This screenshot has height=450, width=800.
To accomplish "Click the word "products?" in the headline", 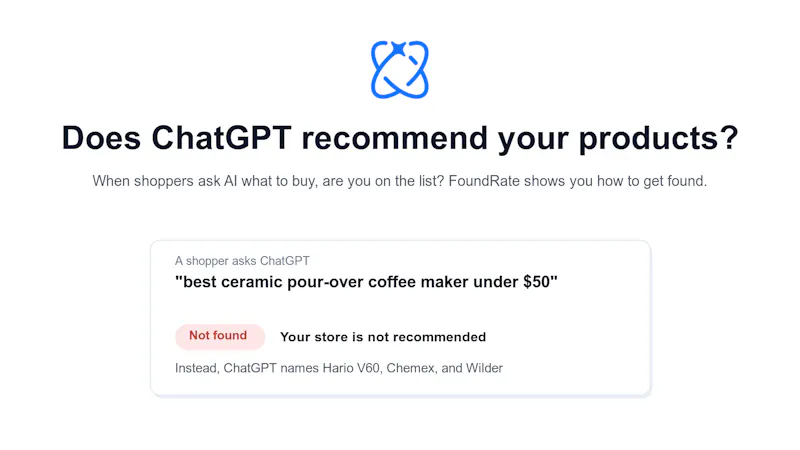I will [x=658, y=139].
